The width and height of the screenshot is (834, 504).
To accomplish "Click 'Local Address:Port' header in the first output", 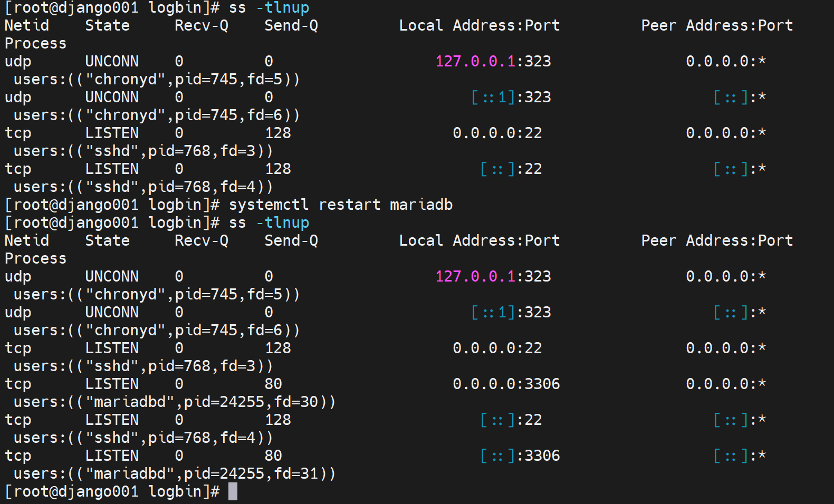I will tap(479, 25).
